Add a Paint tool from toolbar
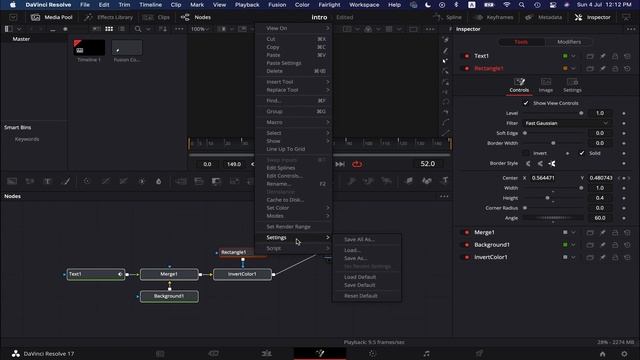The image size is (640, 360). 66,181
